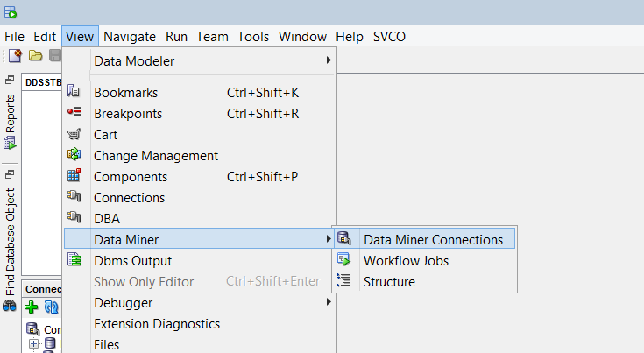Click the Bookmarks menu icon
The width and height of the screenshot is (644, 353).
click(x=74, y=91)
